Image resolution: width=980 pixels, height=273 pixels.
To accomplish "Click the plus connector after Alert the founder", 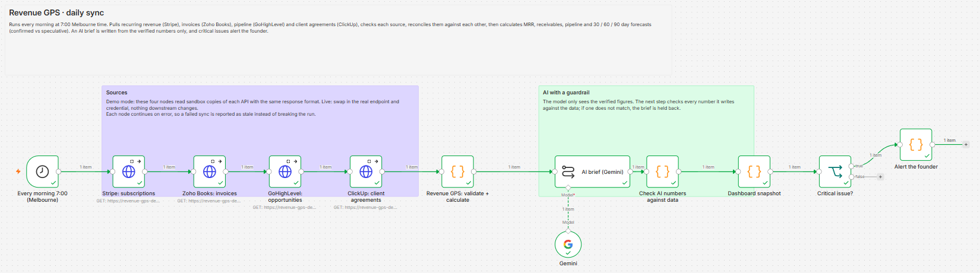I will click(966, 144).
